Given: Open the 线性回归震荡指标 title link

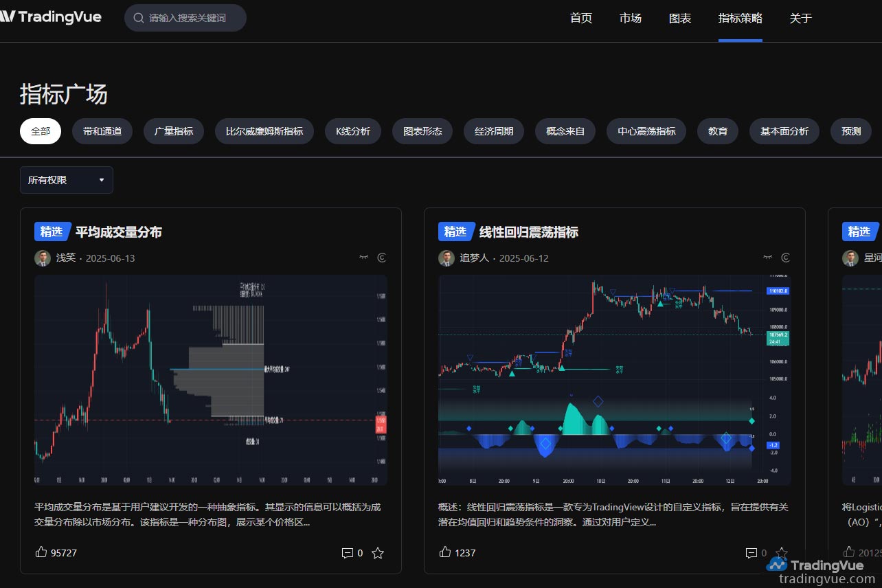Looking at the screenshot, I should point(529,232).
